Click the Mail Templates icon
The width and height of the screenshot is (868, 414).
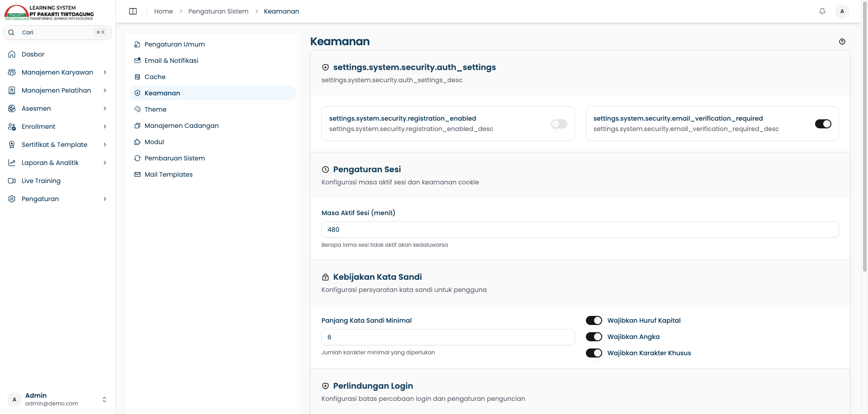pos(137,174)
